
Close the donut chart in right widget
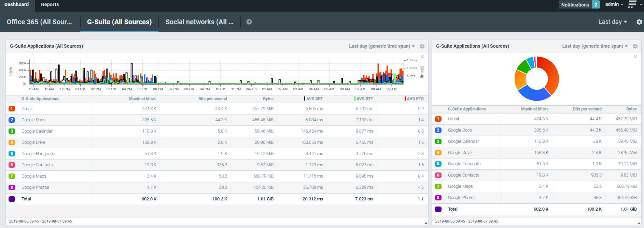point(635,57)
